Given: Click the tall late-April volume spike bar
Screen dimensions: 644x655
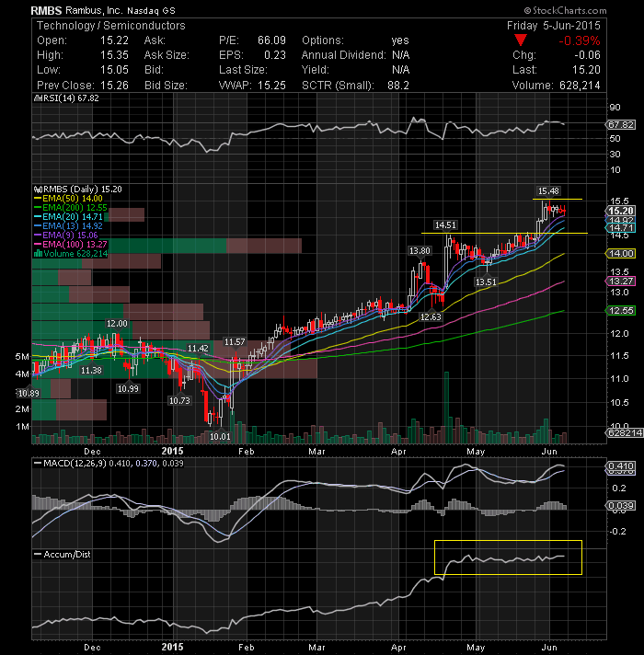Looking at the screenshot, I should pyautogui.click(x=446, y=408).
